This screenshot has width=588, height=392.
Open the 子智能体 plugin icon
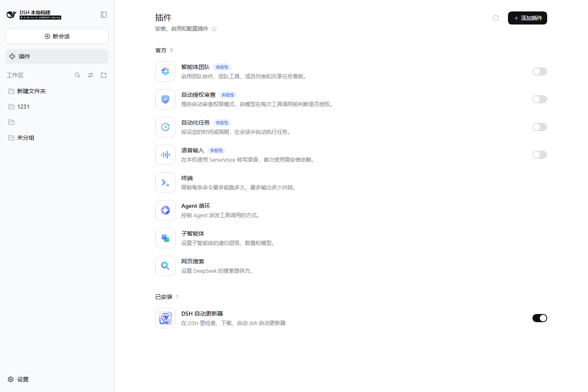pyautogui.click(x=165, y=238)
